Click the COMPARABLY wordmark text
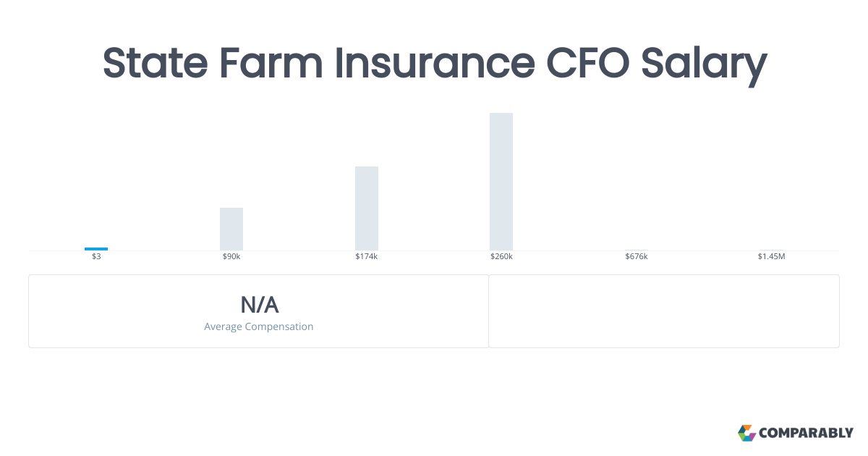This screenshot has width=868, height=456. (x=806, y=434)
